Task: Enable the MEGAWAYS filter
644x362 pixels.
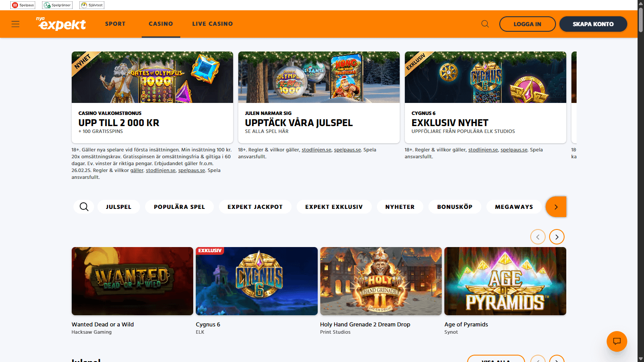Action: pyautogui.click(x=513, y=206)
